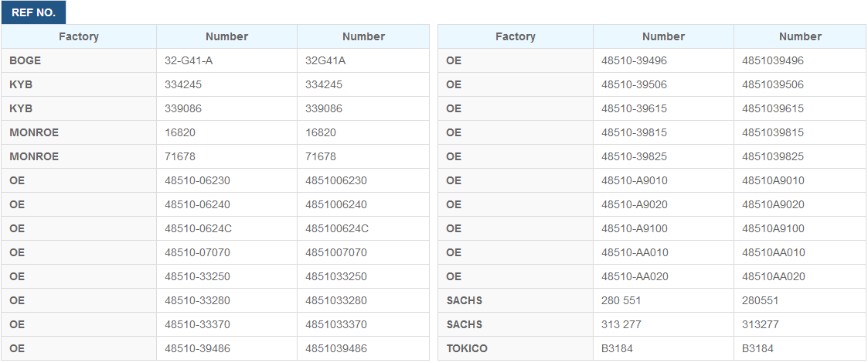
Task: Select KYB 339086 in second Number column
Action: [363, 108]
